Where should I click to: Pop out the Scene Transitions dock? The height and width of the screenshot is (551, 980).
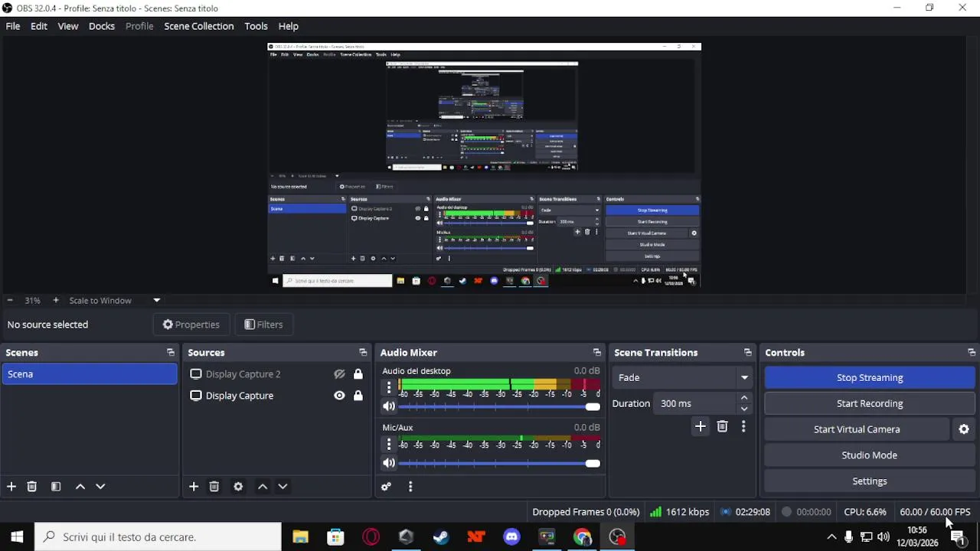point(748,353)
